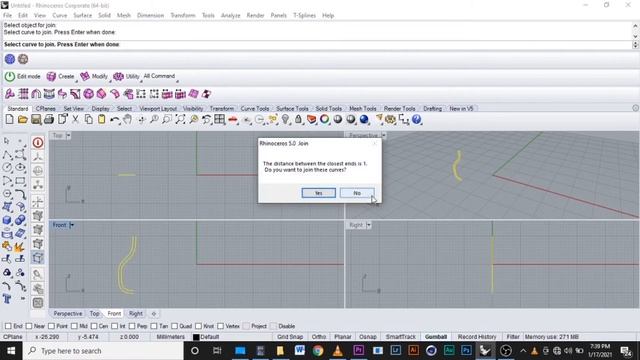The width and height of the screenshot is (640, 360).
Task: Enable the Quad osnap checkbox
Action: coord(175,326)
